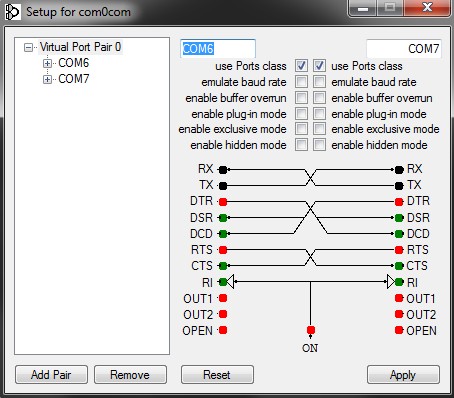The width and height of the screenshot is (454, 398).
Task: Click the COM7 port name field
Action: (404, 49)
